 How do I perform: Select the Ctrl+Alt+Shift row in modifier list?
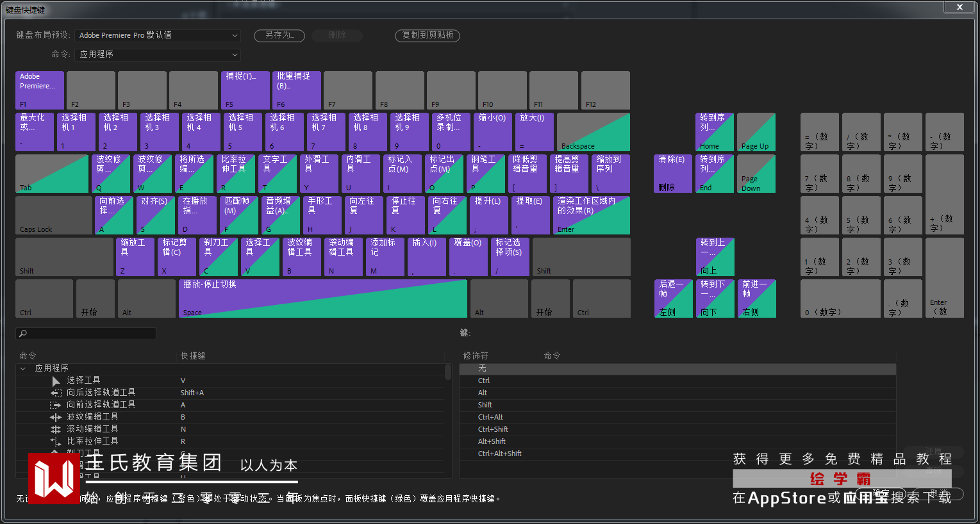[x=677, y=454]
